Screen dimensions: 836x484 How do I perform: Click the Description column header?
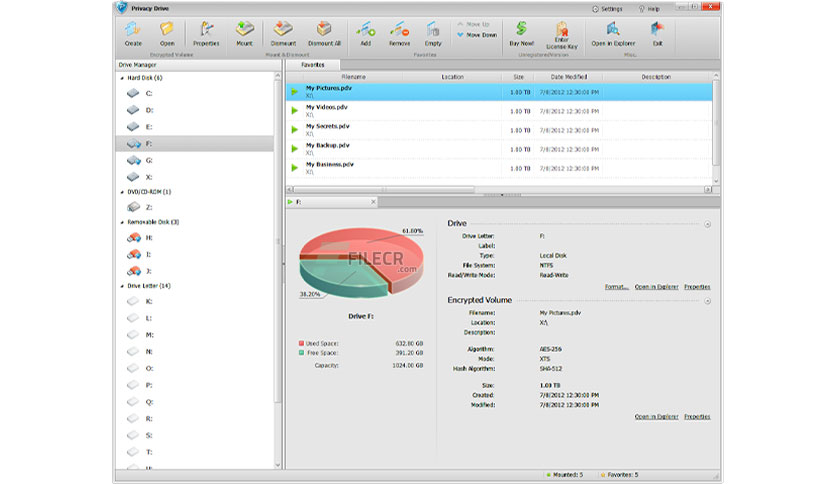656,77
